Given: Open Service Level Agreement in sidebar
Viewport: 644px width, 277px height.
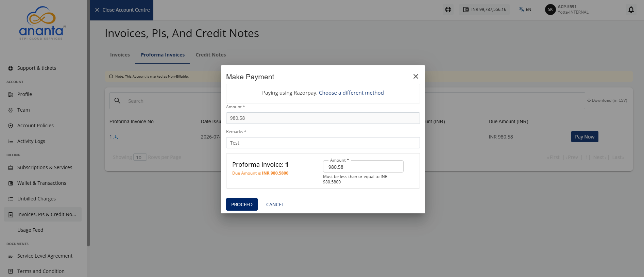Looking at the screenshot, I should (45, 256).
